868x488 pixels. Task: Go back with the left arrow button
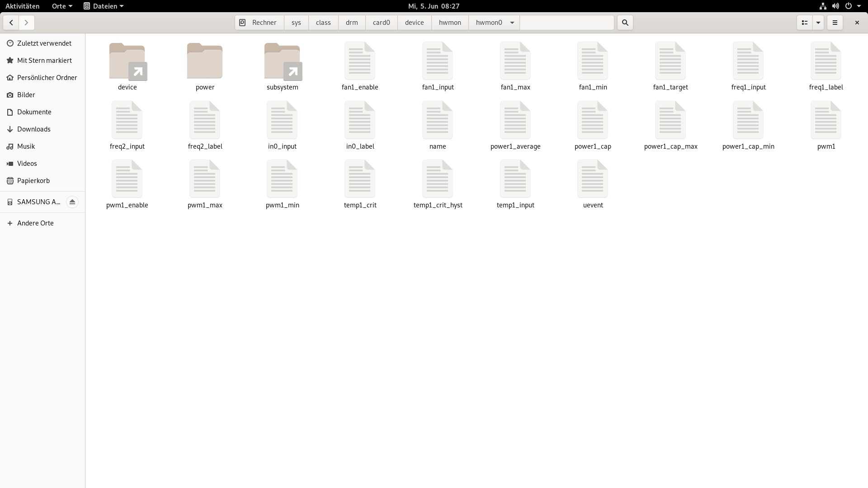coord(11,23)
